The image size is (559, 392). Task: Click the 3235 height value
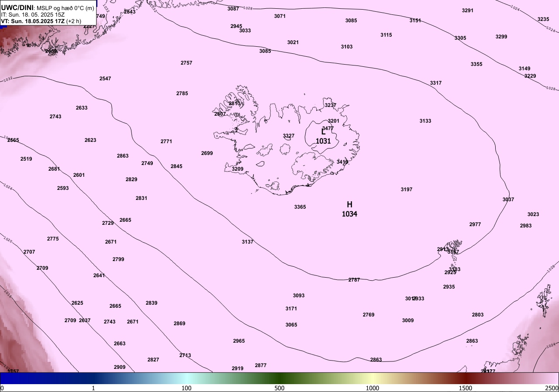(543, 19)
